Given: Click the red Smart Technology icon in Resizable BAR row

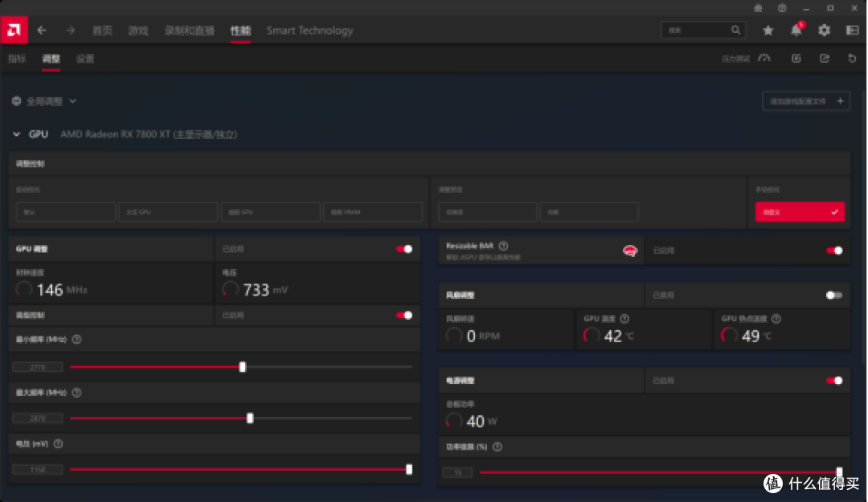Looking at the screenshot, I should (630, 251).
